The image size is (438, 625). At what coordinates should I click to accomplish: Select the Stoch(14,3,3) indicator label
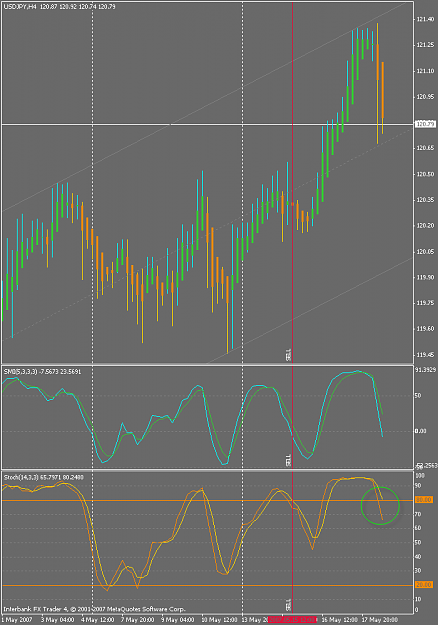[x=43, y=477]
